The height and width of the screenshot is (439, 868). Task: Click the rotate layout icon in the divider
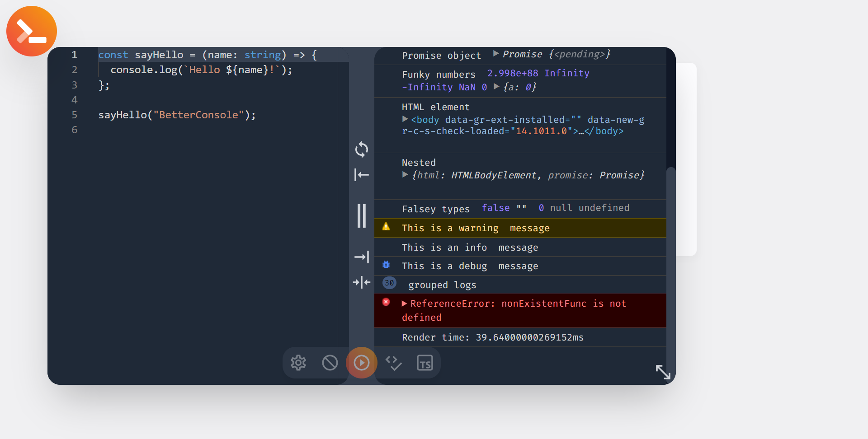[362, 149]
